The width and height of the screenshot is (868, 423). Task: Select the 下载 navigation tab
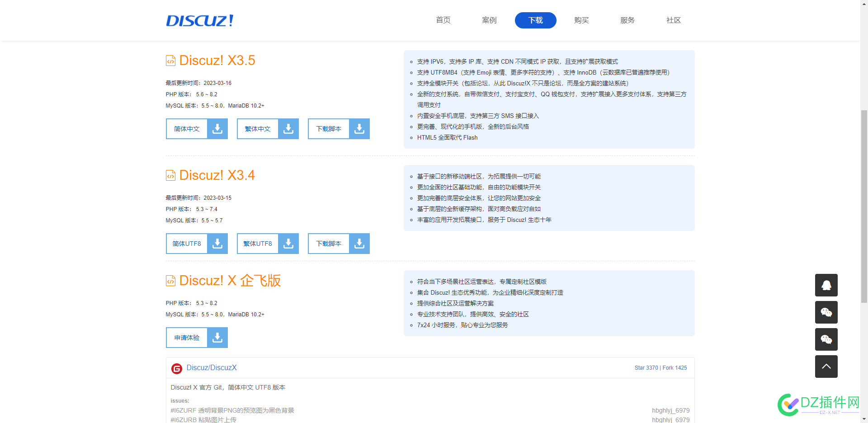click(x=535, y=20)
